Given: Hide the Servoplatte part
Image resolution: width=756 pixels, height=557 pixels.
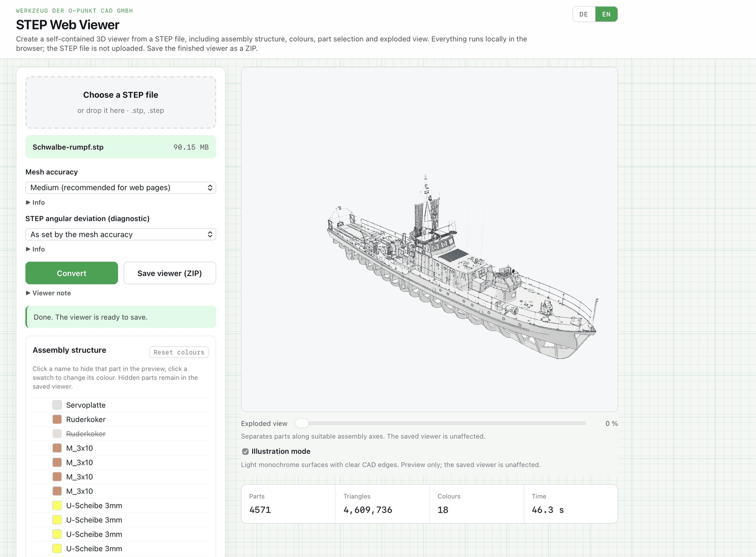Looking at the screenshot, I should click(x=86, y=405).
